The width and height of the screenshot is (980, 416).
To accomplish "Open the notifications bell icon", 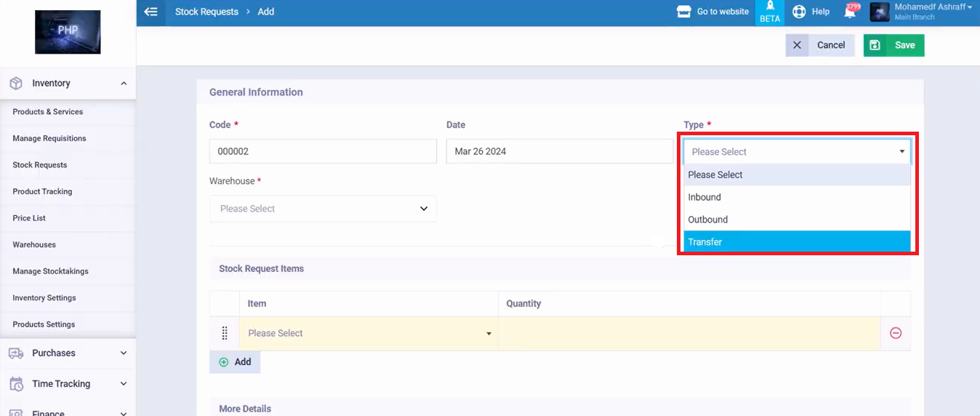I will click(x=849, y=12).
